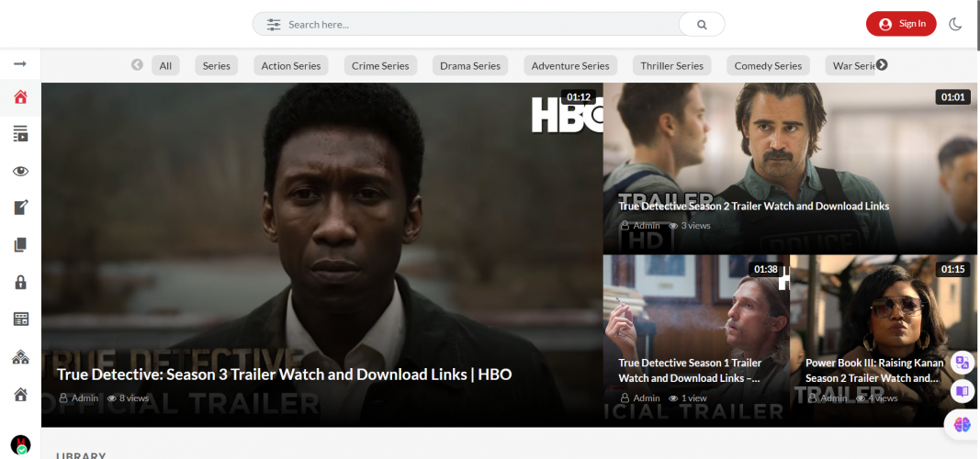Click the edit pencil-note icon in sidebar
Viewport: 980px width, 459px height.
(20, 207)
